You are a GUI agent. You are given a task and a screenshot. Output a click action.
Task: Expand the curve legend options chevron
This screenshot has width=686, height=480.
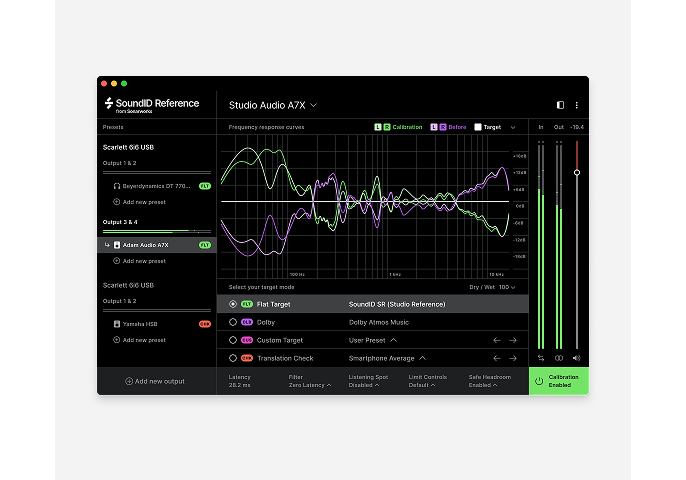click(x=513, y=127)
